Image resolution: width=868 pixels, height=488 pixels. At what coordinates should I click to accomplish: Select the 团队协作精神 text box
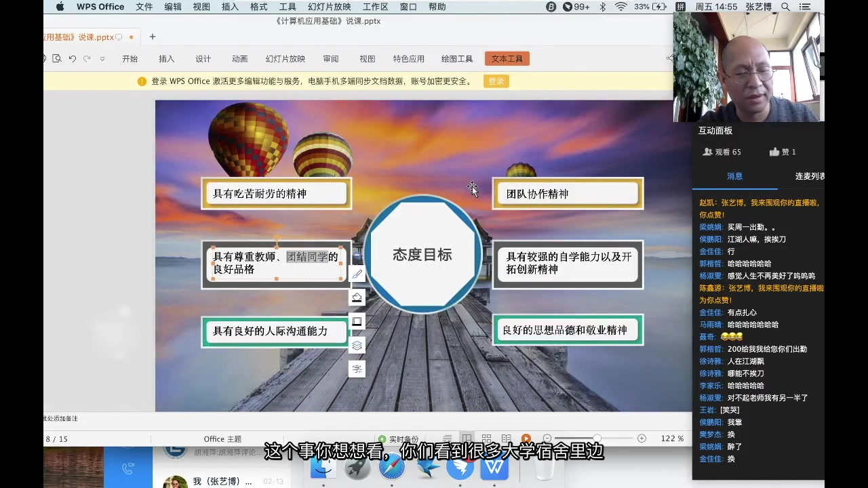click(568, 194)
